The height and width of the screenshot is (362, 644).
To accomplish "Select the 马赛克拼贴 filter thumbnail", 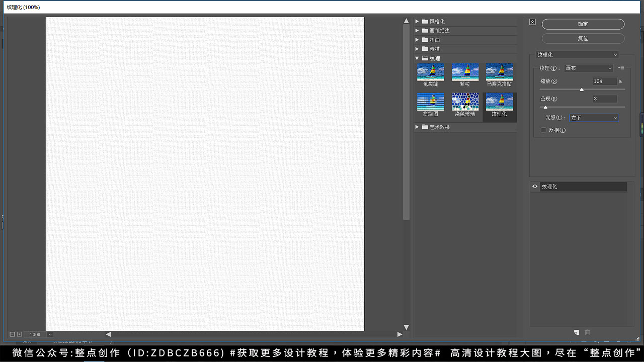I will (499, 72).
